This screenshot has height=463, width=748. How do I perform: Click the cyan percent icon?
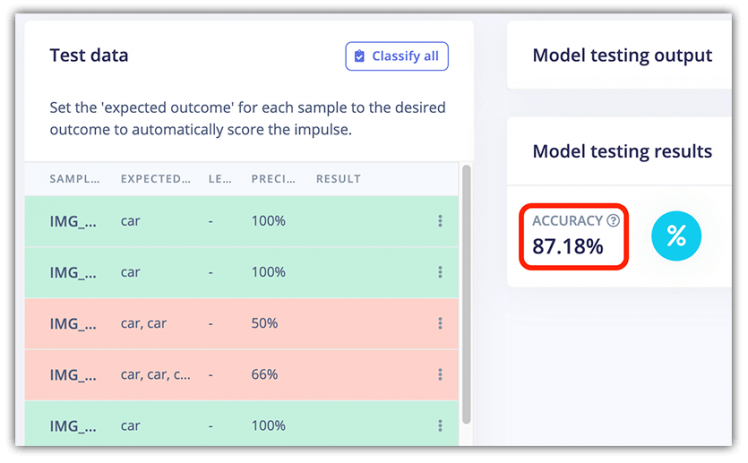676,236
